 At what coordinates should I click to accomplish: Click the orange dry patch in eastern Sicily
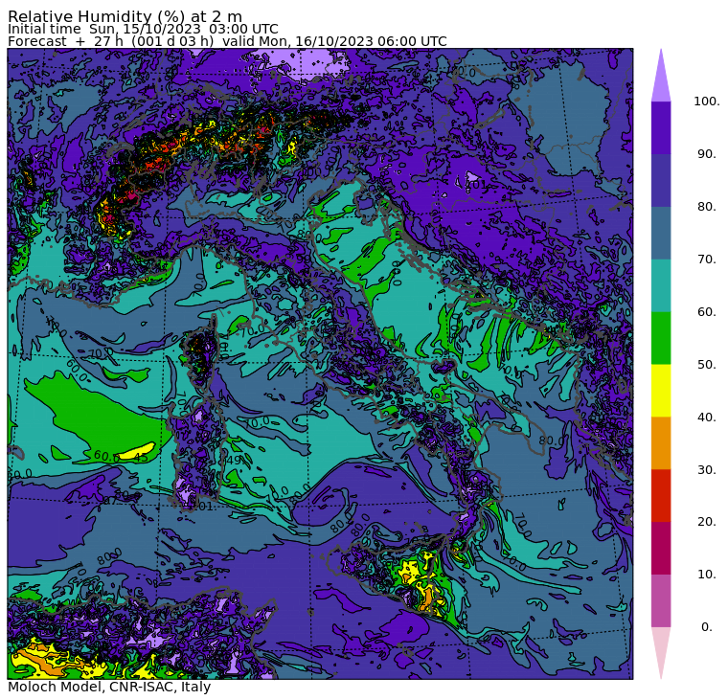(x=427, y=599)
